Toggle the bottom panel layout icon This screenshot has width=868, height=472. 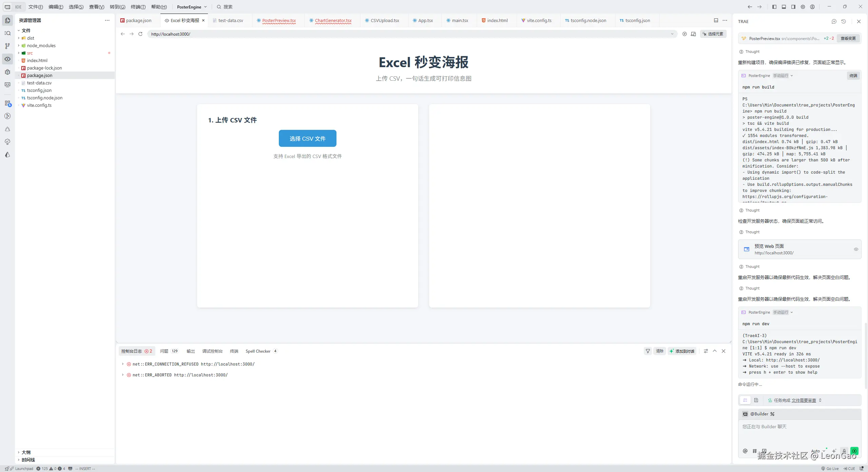click(784, 7)
